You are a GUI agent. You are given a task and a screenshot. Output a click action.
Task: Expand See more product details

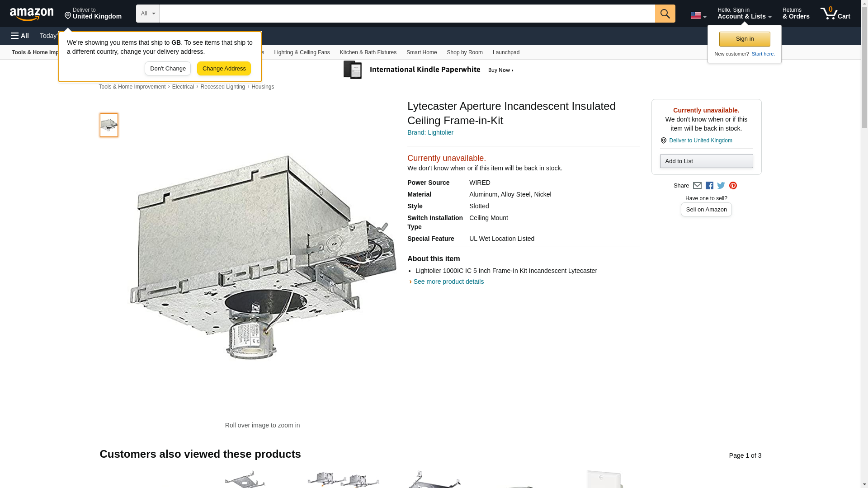[448, 282]
